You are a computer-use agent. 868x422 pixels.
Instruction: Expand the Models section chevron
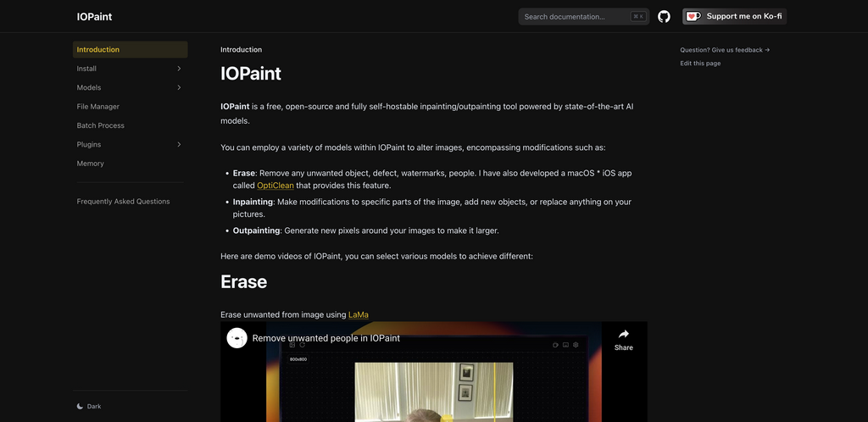[179, 87]
